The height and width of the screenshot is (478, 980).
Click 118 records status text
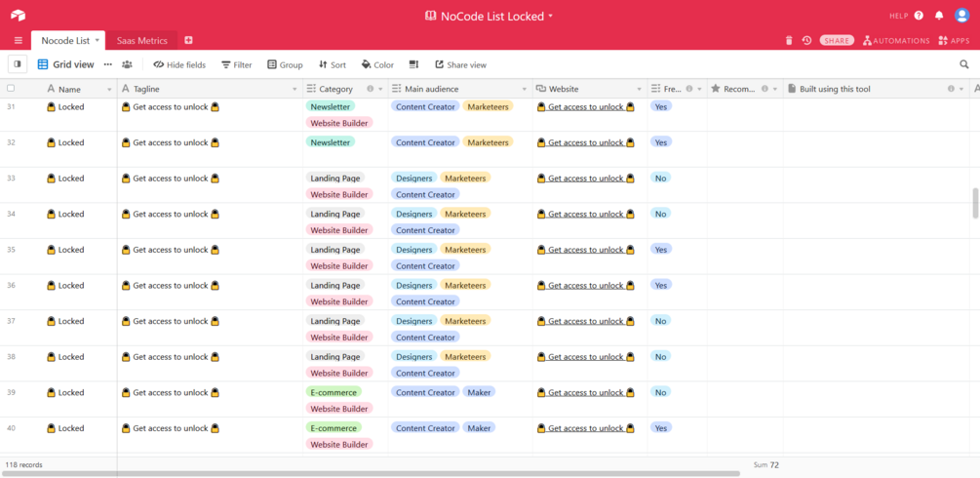coord(23,465)
